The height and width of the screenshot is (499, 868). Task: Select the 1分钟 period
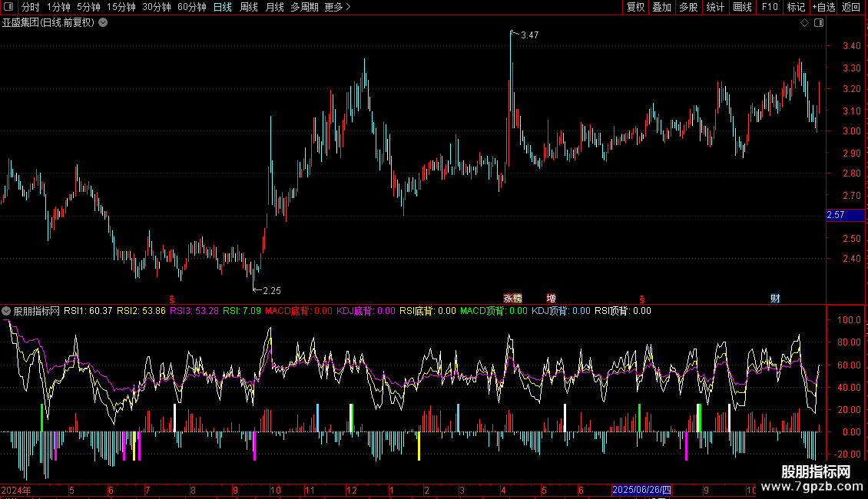point(58,7)
